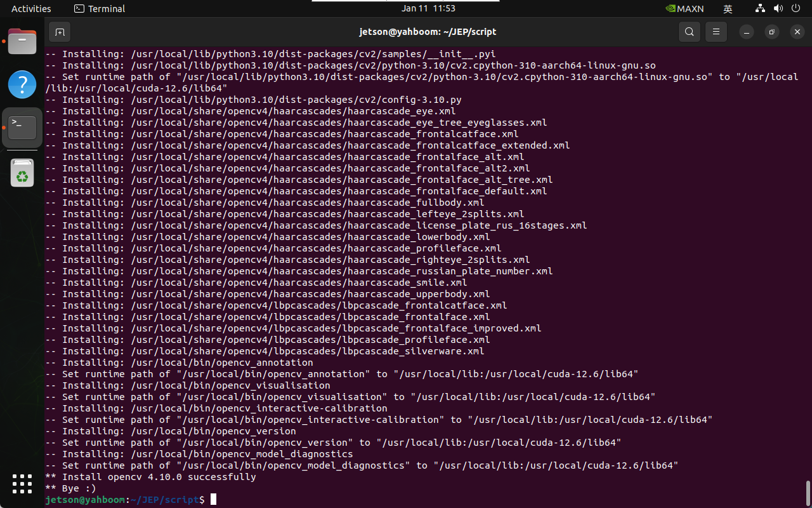Viewport: 812px width, 508px height.
Task: Open the Jan 11 11:53 clock calendar
Action: click(x=428, y=9)
